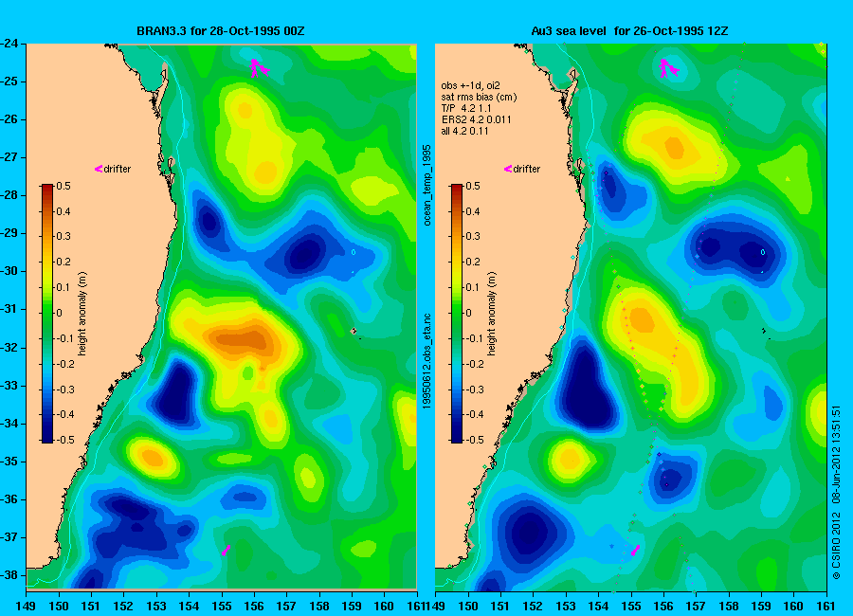
Task: Click longitude label 150 under BRAN3.3 map
Action: coord(59,607)
